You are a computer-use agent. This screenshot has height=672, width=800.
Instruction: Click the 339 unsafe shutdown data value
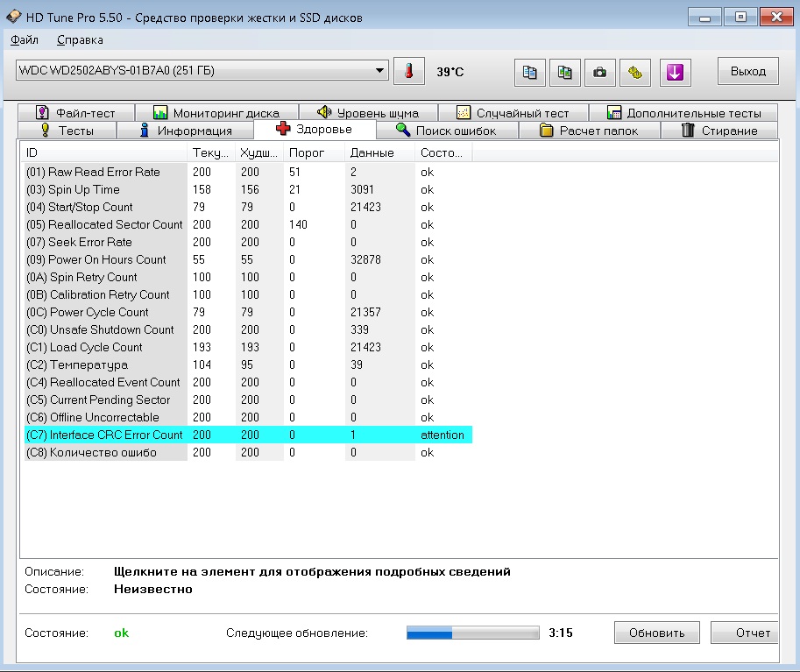point(360,329)
